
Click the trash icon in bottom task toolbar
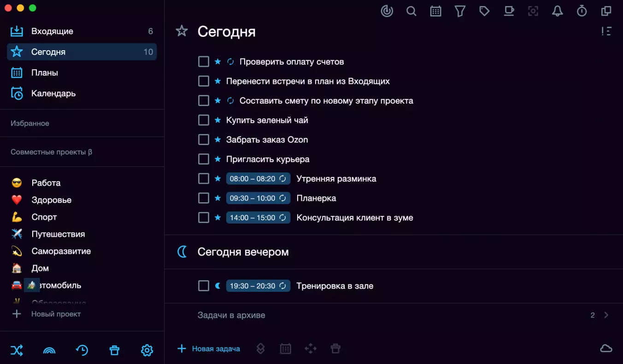tap(335, 349)
